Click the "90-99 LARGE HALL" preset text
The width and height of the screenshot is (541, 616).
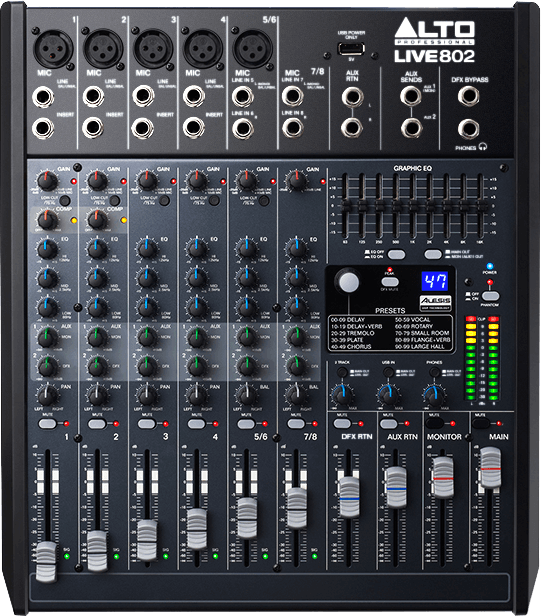click(x=419, y=346)
